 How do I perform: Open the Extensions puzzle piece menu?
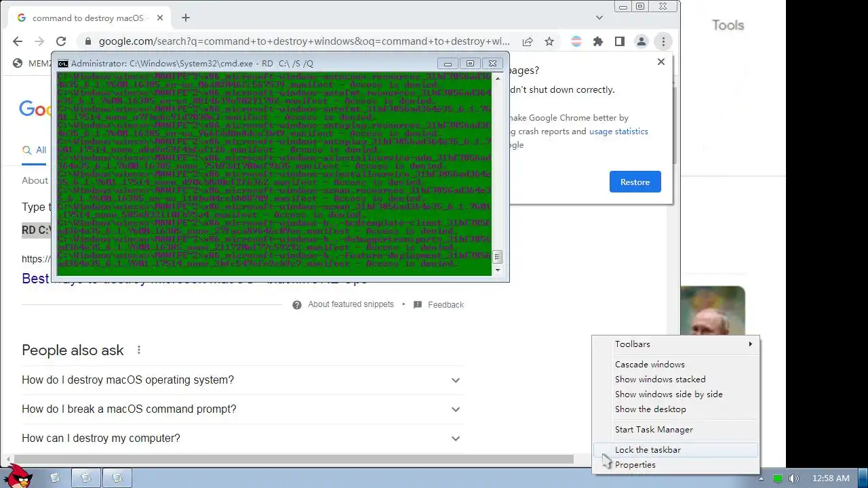(598, 41)
